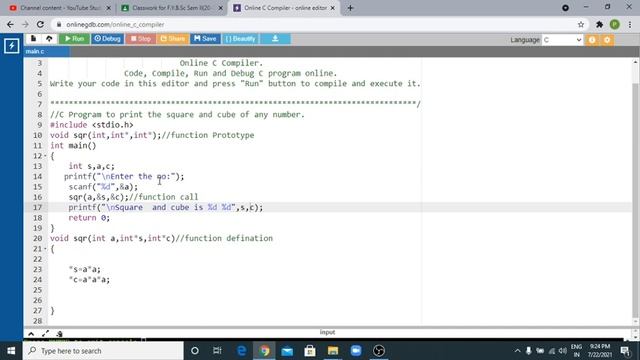Image resolution: width=640 pixels, height=360 pixels.
Task: Share the code with Share button
Action: pyautogui.click(x=173, y=39)
